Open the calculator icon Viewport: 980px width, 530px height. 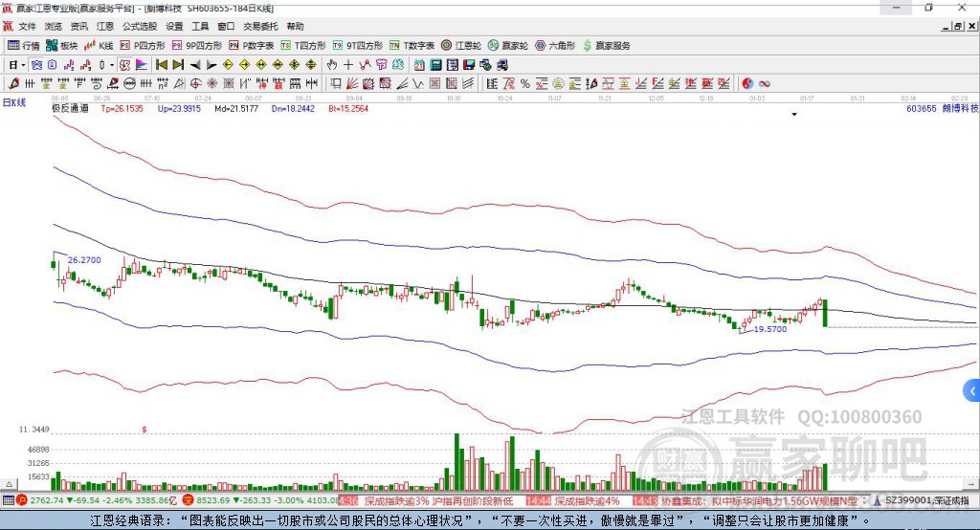tap(435, 65)
